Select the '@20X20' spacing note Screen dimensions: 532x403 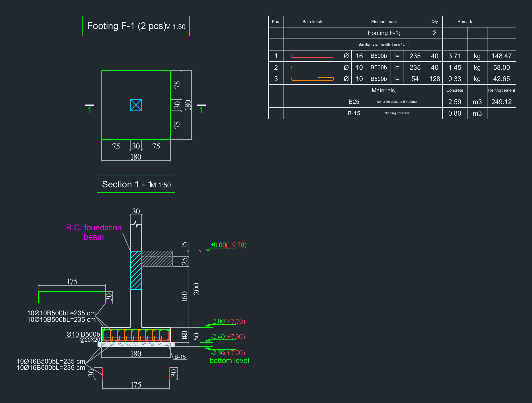(x=90, y=340)
